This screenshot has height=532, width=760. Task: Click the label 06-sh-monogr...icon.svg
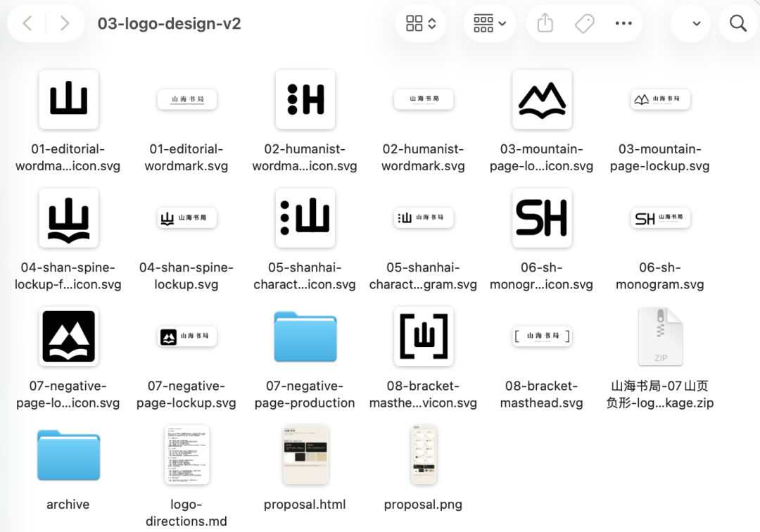[541, 276]
